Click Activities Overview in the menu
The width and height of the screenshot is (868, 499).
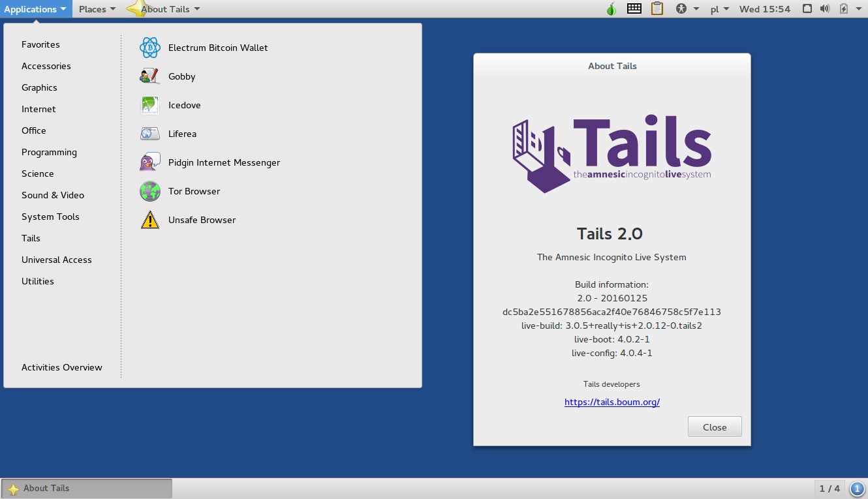(x=62, y=367)
